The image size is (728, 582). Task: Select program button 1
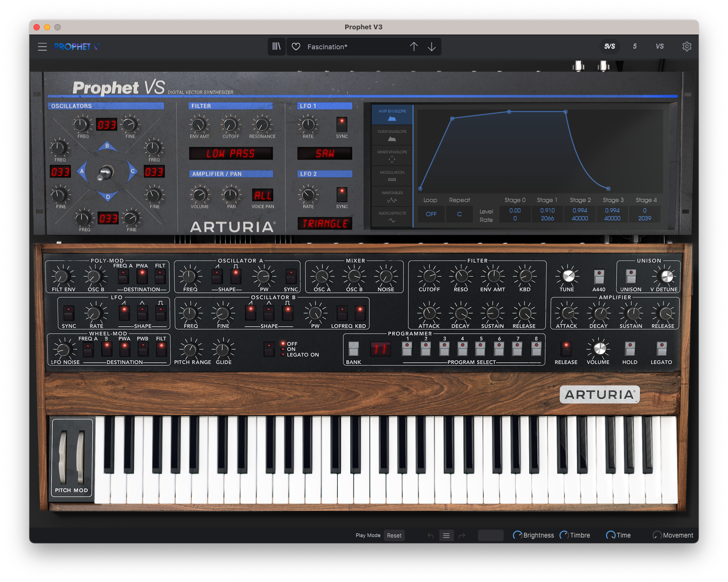[x=407, y=349]
